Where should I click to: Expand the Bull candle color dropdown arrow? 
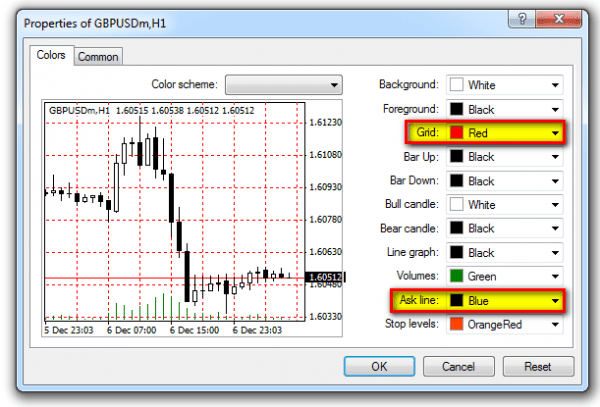tap(555, 205)
